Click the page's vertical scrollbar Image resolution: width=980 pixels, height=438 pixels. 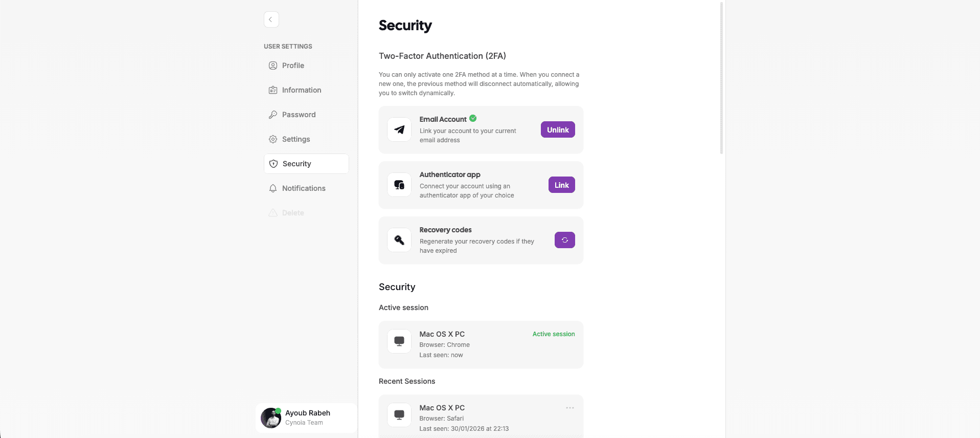(x=721, y=77)
